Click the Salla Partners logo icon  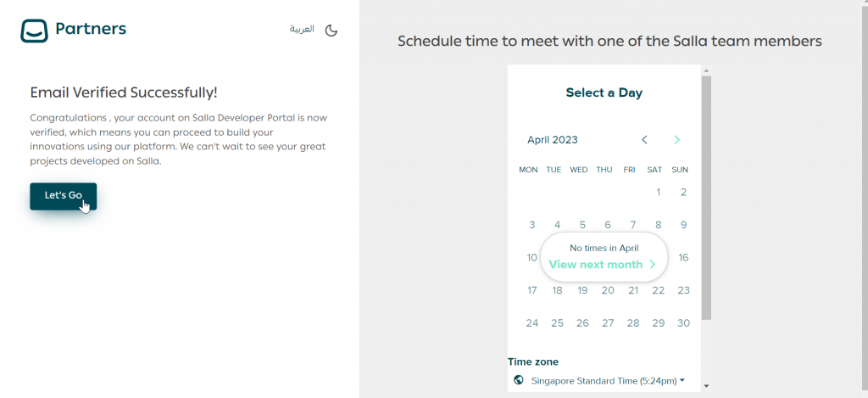pos(34,31)
